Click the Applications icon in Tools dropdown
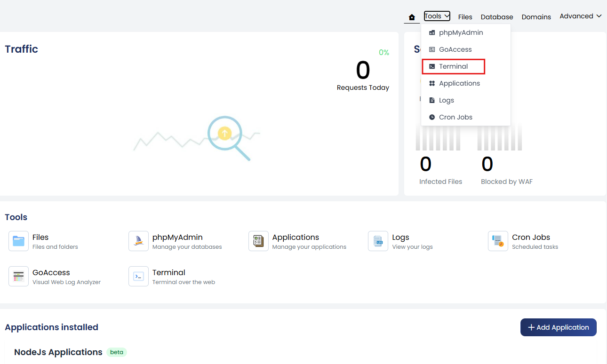 pyautogui.click(x=432, y=83)
